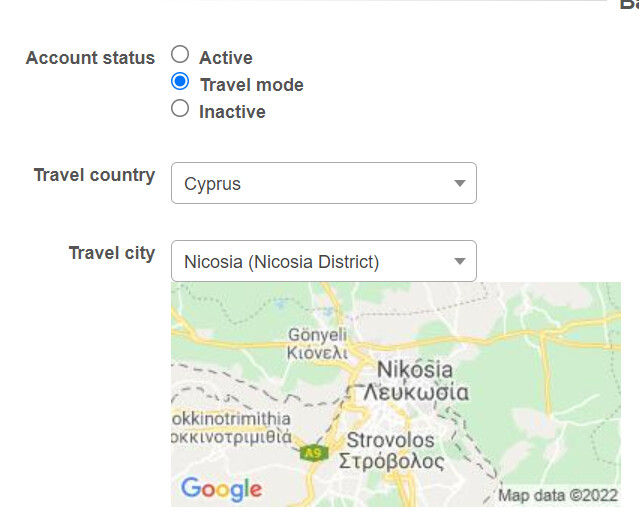The image size is (639, 524).
Task: Click the Kokkinotrimithia label on the map
Action: pos(231,419)
